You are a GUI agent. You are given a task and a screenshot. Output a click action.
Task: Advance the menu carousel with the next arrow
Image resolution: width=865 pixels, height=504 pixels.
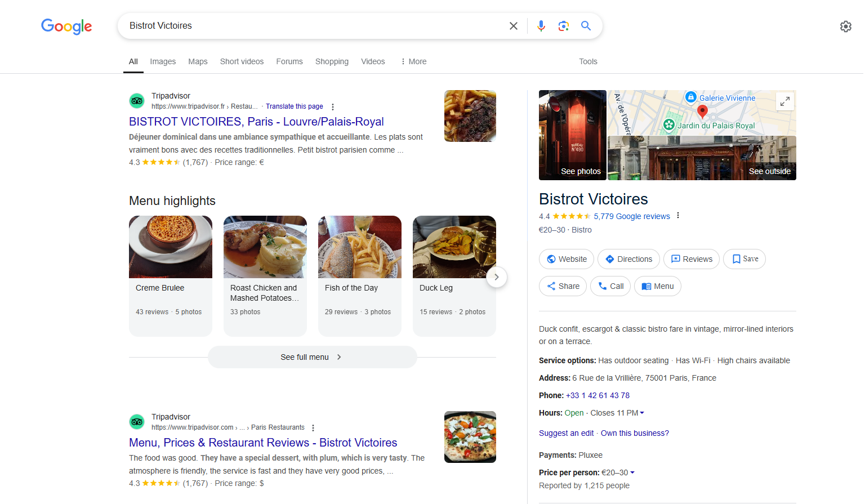[497, 276]
